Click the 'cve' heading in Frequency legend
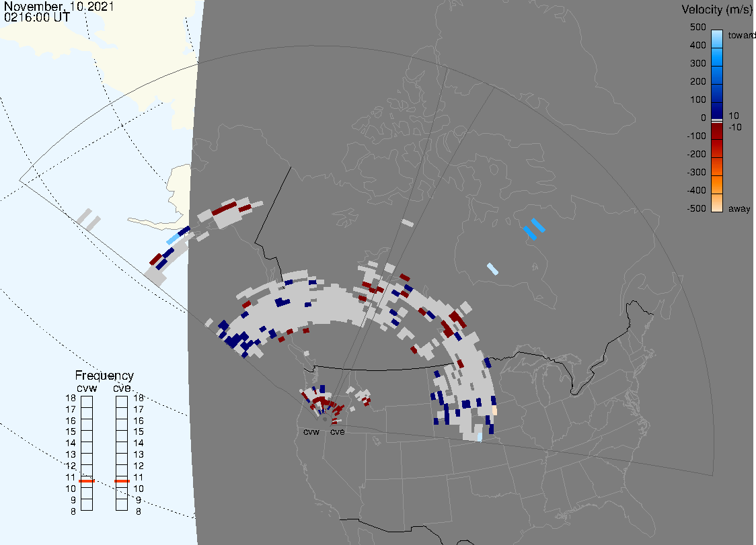This screenshot has height=545, width=756. pyautogui.click(x=122, y=388)
